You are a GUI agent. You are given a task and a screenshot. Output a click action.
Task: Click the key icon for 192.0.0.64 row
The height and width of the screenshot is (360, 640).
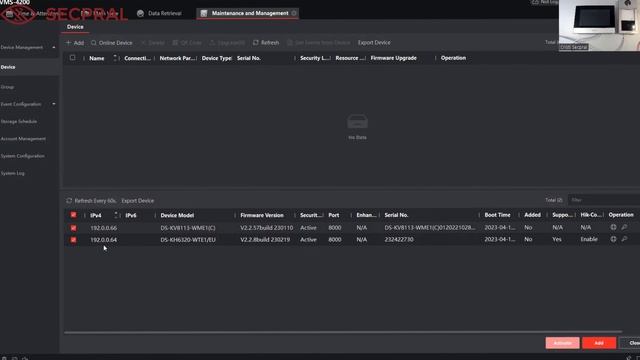(x=624, y=239)
